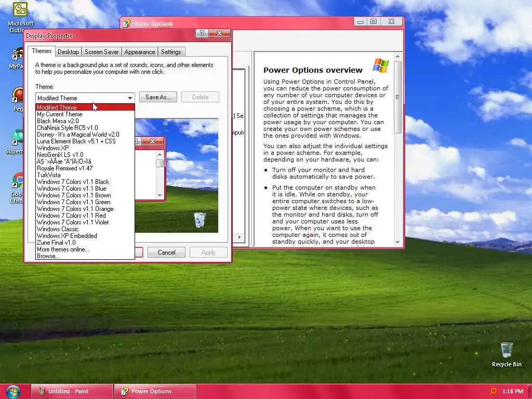Open the Appearance tab
Screen dimensions: 532x399
(x=139, y=52)
